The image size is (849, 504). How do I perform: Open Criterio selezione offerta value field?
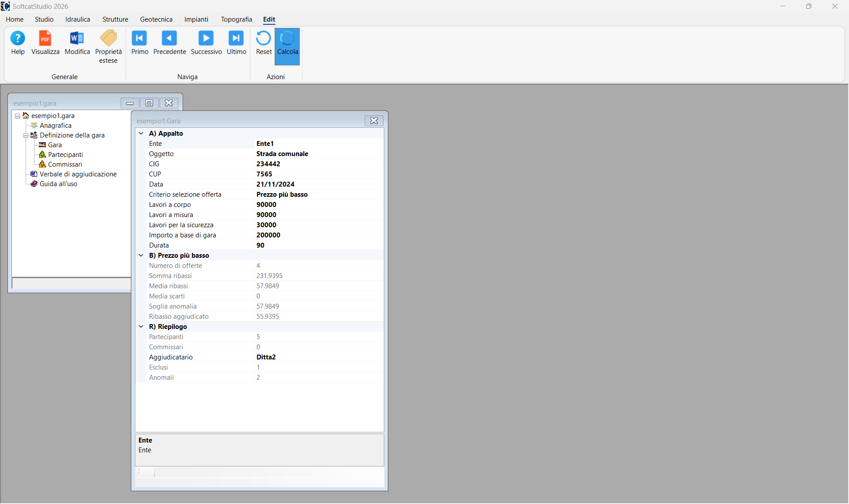click(x=319, y=195)
